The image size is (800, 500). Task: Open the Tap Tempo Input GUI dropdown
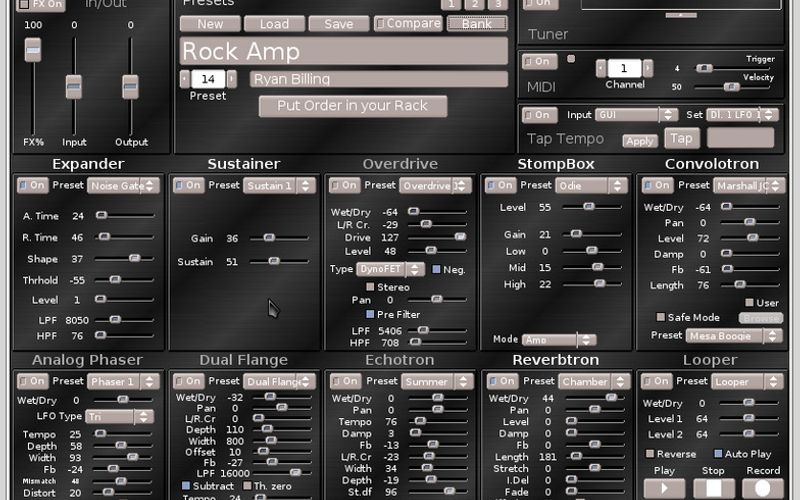coord(637,115)
